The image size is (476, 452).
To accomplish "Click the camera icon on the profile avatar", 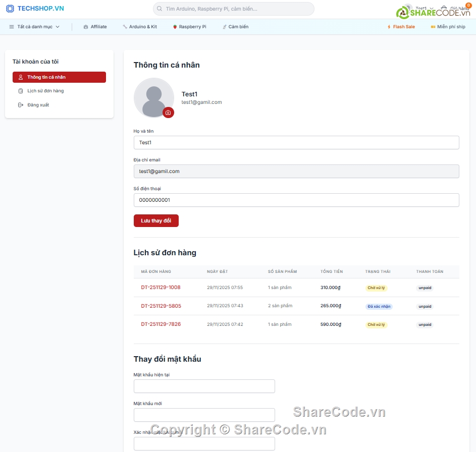I will [168, 112].
